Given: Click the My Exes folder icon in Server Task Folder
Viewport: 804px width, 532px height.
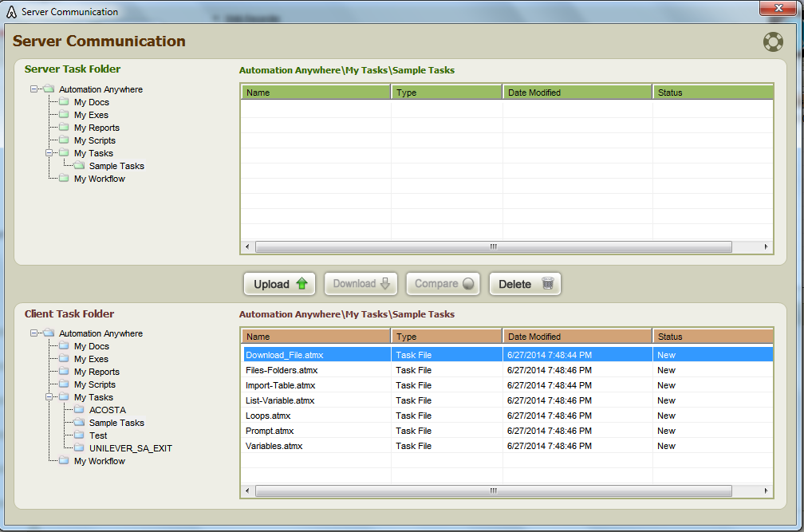Looking at the screenshot, I should click(63, 114).
